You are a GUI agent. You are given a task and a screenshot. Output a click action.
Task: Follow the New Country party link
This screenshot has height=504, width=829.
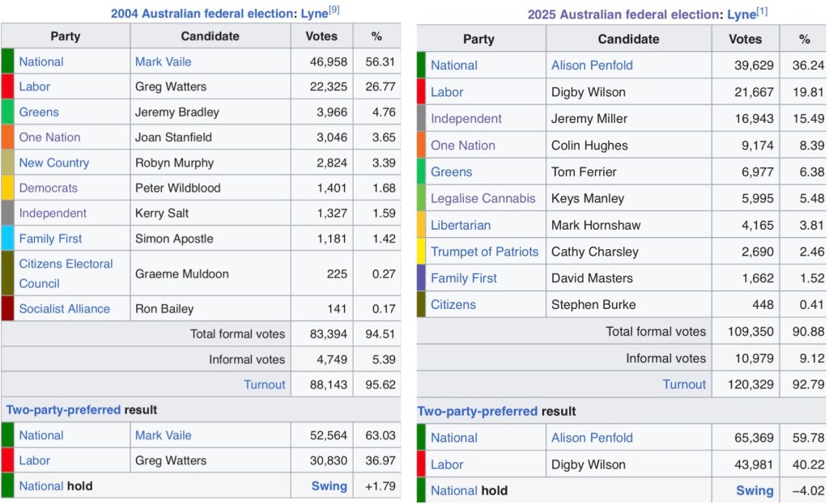pos(53,163)
